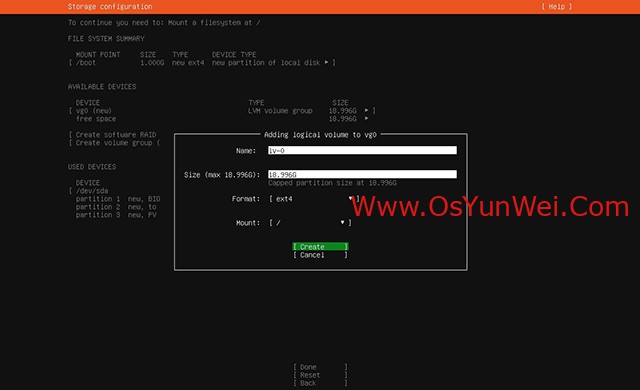
Task: Click the LVM volume group type text
Action: [x=280, y=111]
